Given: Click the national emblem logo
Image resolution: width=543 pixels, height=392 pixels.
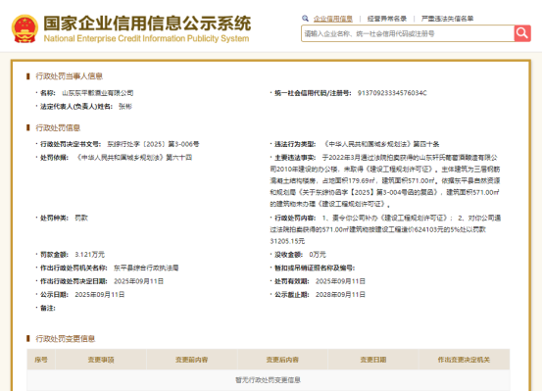Looking at the screenshot, I should tap(25, 28).
